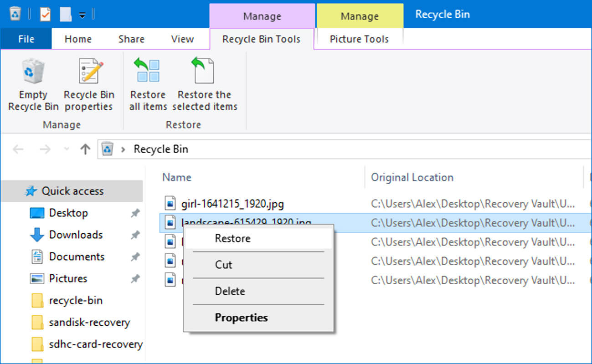
Task: Open the Picture Tools tab
Action: pos(359,39)
